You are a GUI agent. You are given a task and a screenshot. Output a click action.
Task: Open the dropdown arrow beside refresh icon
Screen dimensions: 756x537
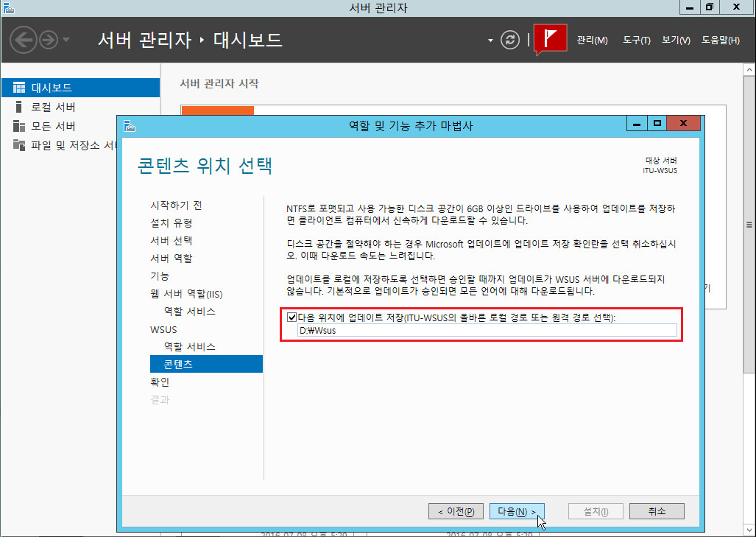[490, 40]
